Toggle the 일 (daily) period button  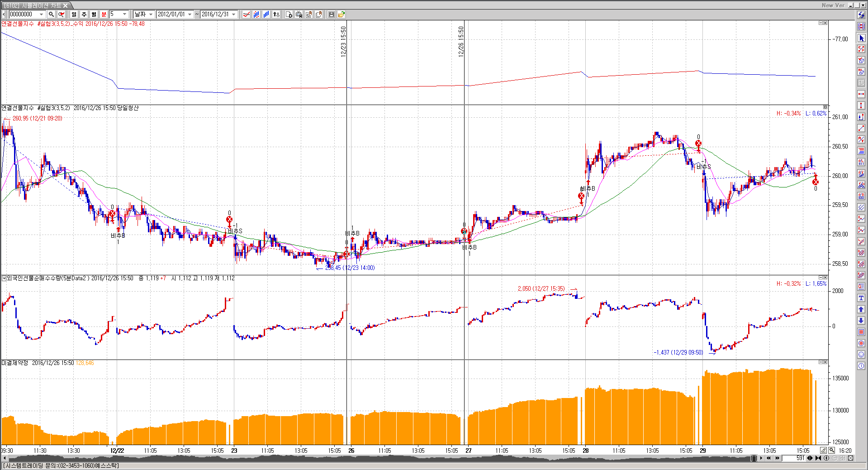[x=74, y=14]
